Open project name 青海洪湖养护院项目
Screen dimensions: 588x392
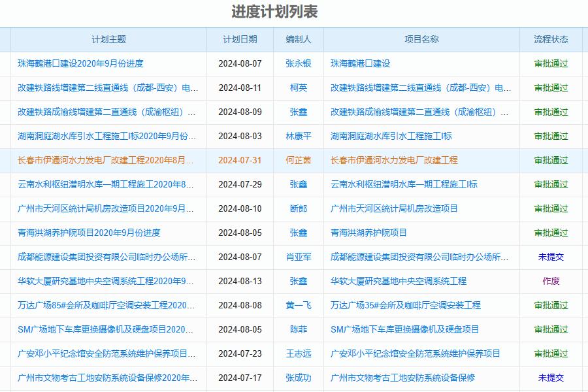pyautogui.click(x=368, y=233)
